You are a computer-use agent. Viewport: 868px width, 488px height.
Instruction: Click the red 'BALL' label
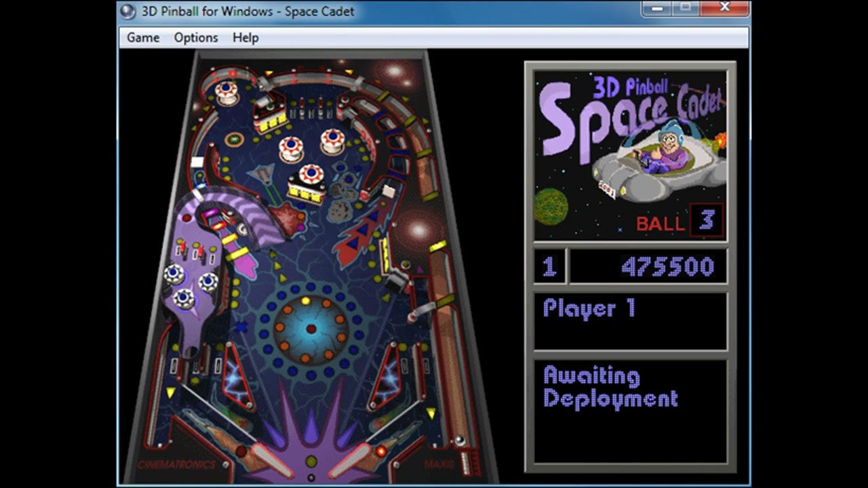660,224
